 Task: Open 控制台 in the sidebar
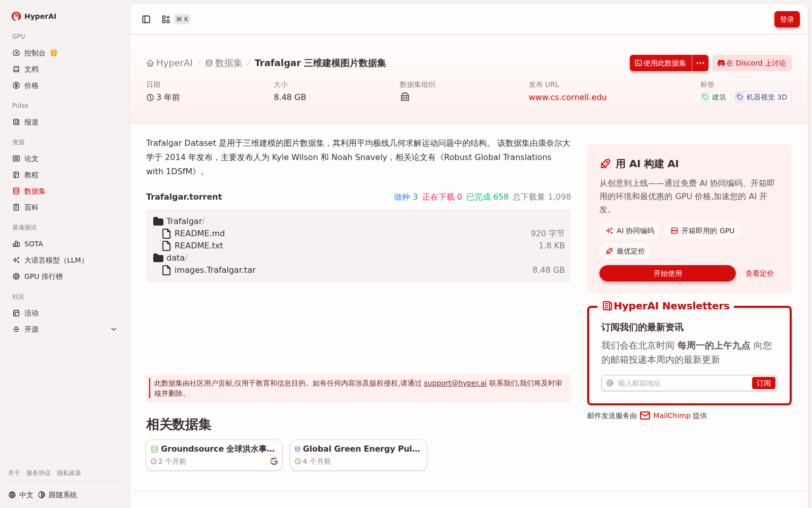click(35, 53)
